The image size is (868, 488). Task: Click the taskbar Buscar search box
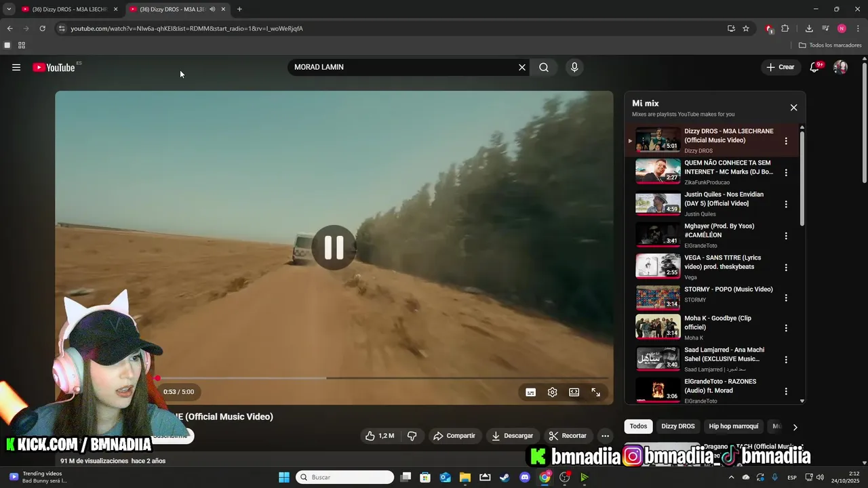point(345,477)
